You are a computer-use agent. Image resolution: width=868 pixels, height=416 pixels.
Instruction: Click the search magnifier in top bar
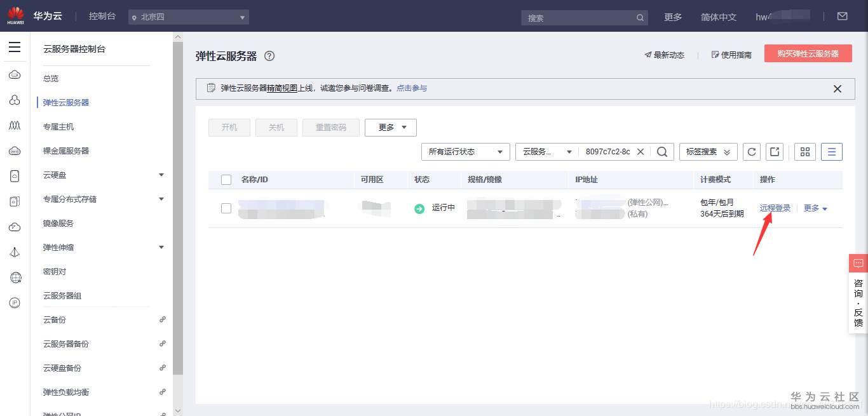pos(641,18)
